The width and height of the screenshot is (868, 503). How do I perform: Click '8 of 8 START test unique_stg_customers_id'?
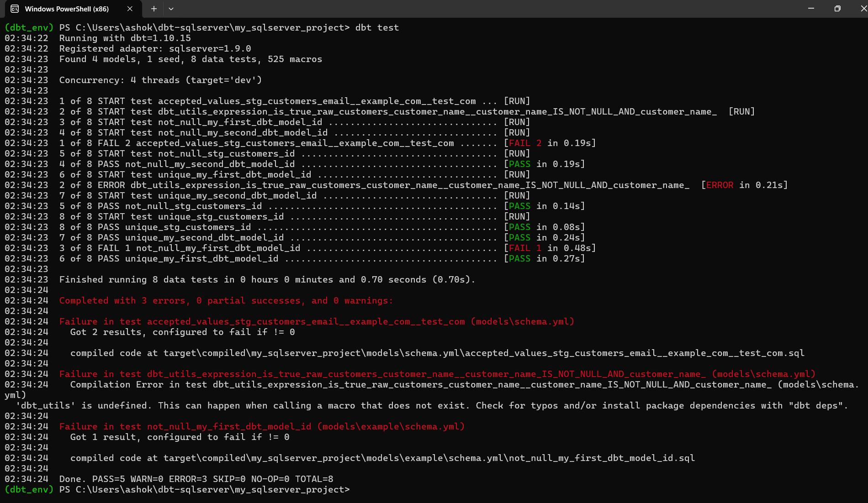pos(171,216)
